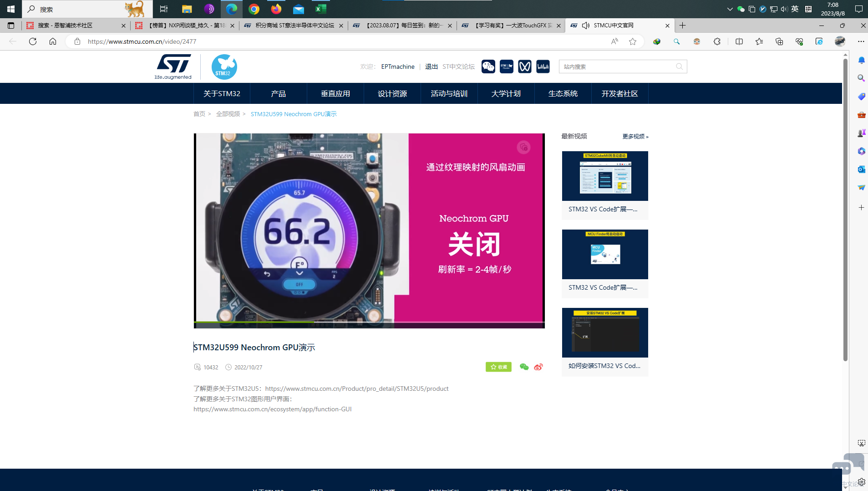Open the 开发者社区 navigation menu
Image resolution: width=868 pixels, height=491 pixels.
click(x=620, y=93)
